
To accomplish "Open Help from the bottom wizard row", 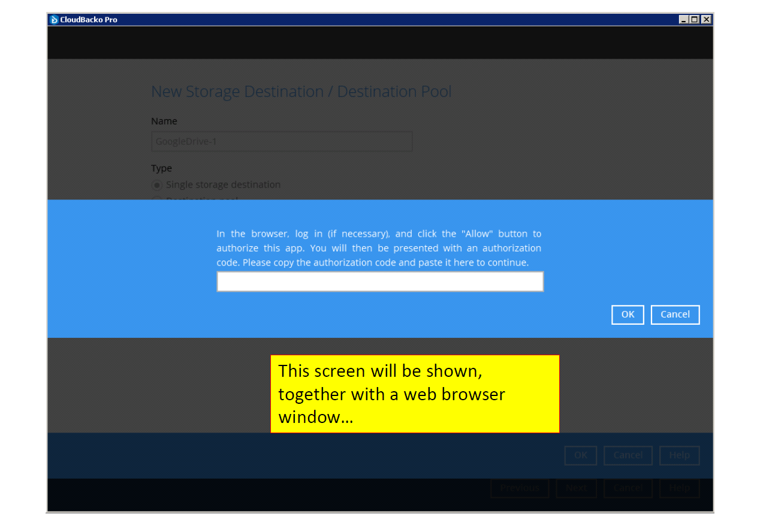I will click(x=679, y=488).
